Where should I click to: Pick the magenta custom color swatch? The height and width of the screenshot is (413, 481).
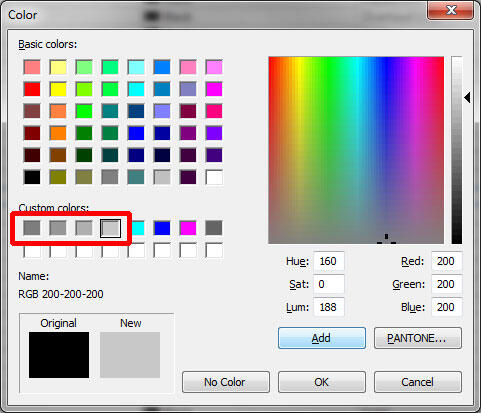click(188, 228)
